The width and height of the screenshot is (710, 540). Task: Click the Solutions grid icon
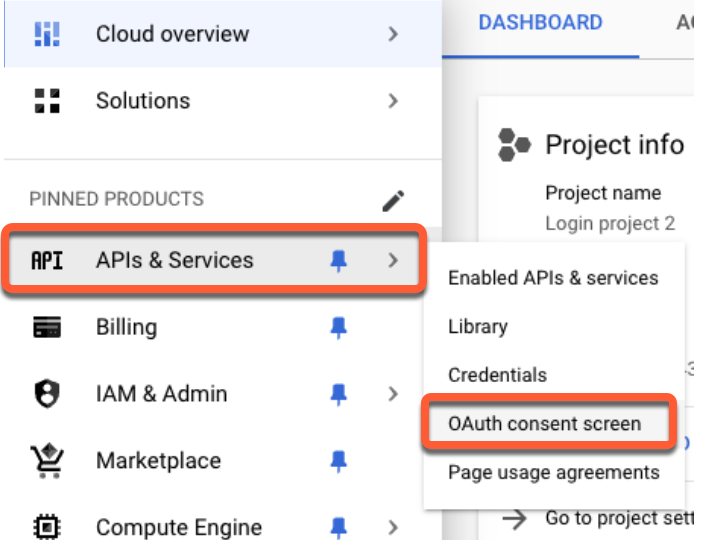pos(47,101)
